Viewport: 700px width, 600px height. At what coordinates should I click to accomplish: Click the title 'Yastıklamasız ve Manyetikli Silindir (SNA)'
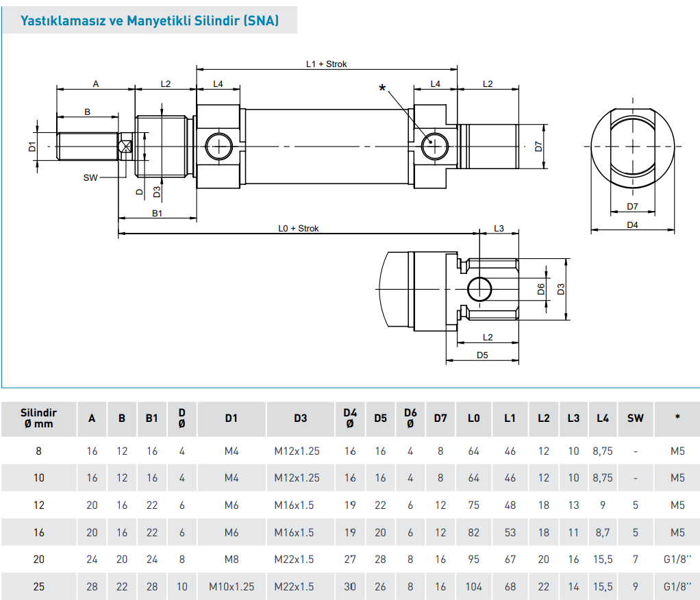tap(149, 21)
